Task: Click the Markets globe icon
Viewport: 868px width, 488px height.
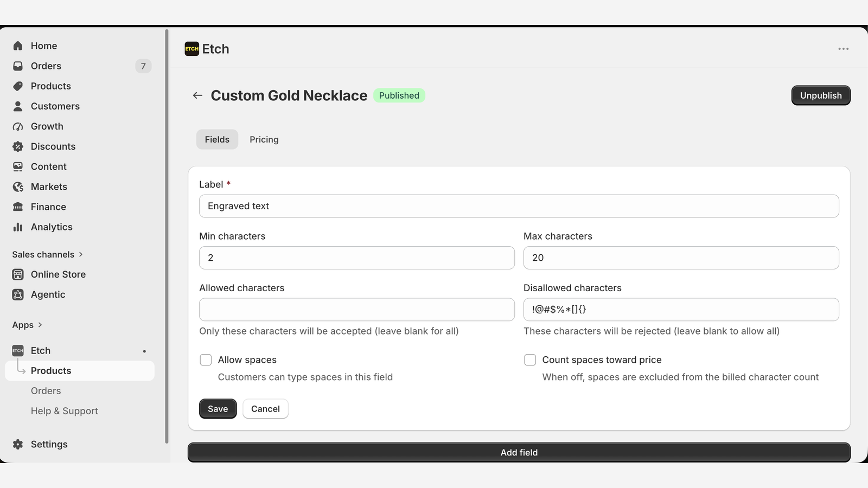Action: [x=18, y=187]
